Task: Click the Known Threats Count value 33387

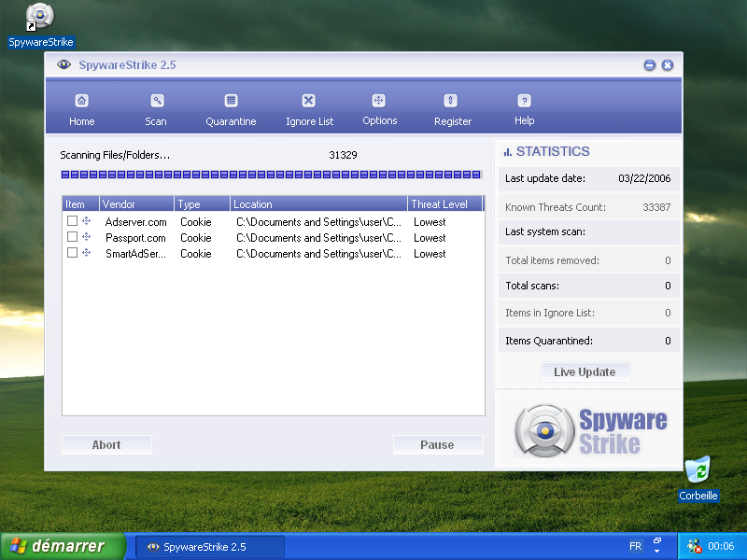Action: 656,207
